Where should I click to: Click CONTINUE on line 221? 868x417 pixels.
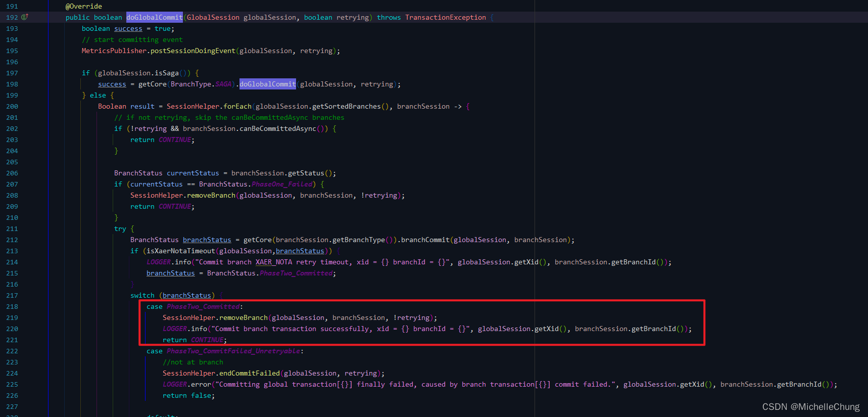pyautogui.click(x=207, y=340)
